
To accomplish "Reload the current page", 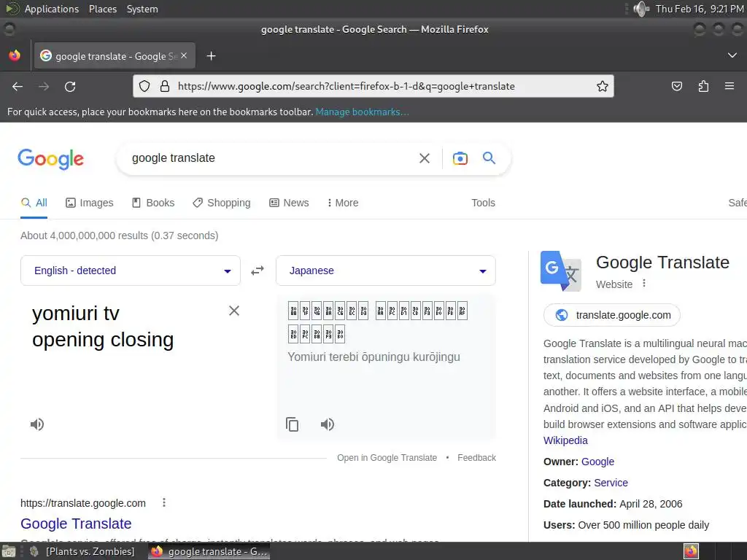I will coord(70,86).
